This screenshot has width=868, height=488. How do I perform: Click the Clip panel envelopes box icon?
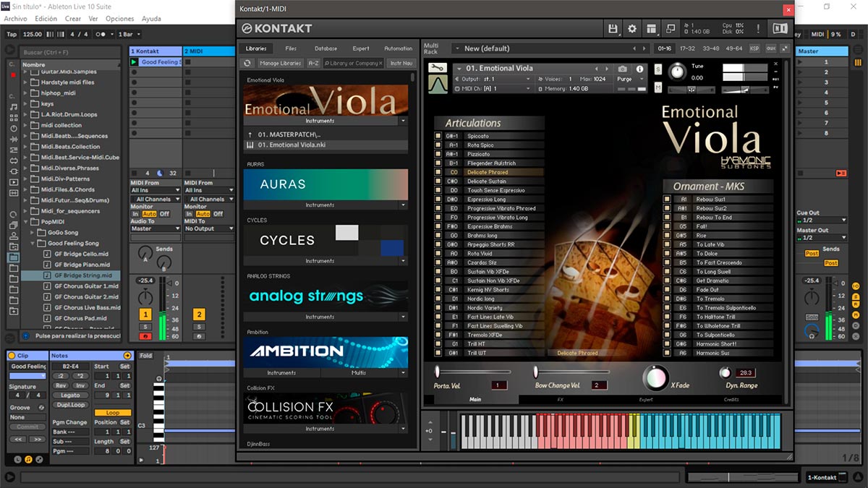click(x=38, y=459)
